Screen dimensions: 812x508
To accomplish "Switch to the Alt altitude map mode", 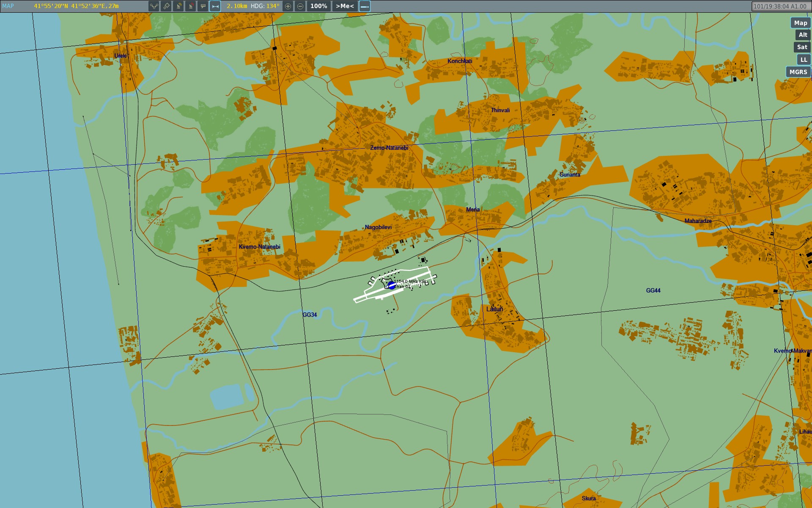I will [803, 35].
